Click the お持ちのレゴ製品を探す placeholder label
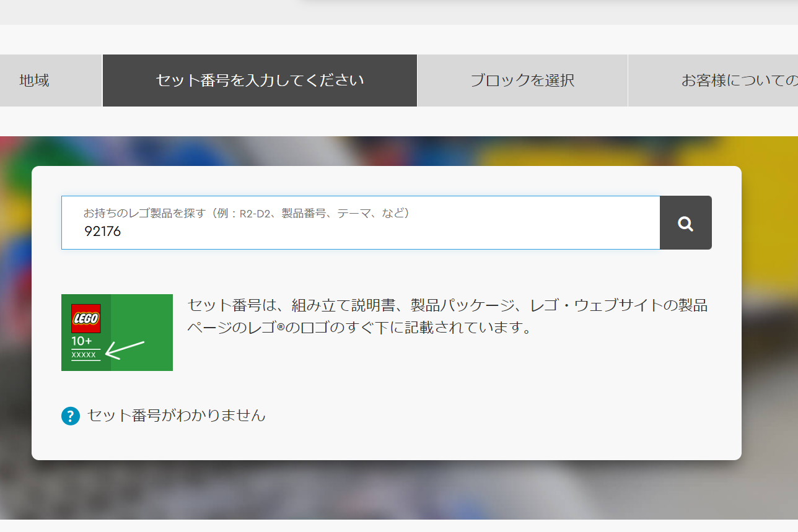This screenshot has width=798, height=532. click(x=247, y=213)
